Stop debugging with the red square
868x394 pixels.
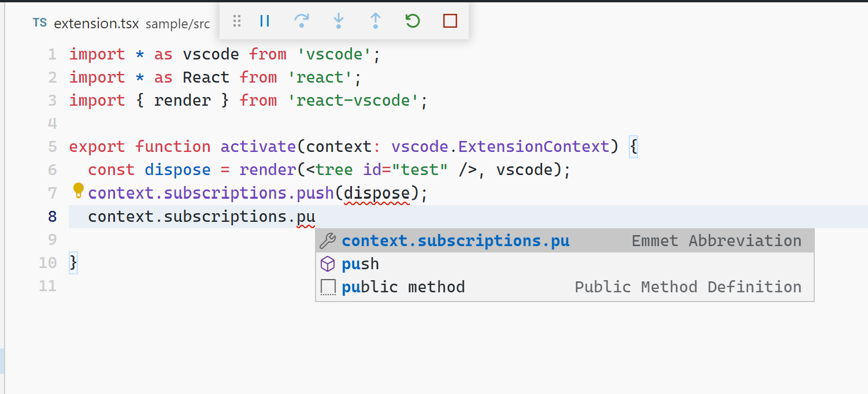click(450, 21)
